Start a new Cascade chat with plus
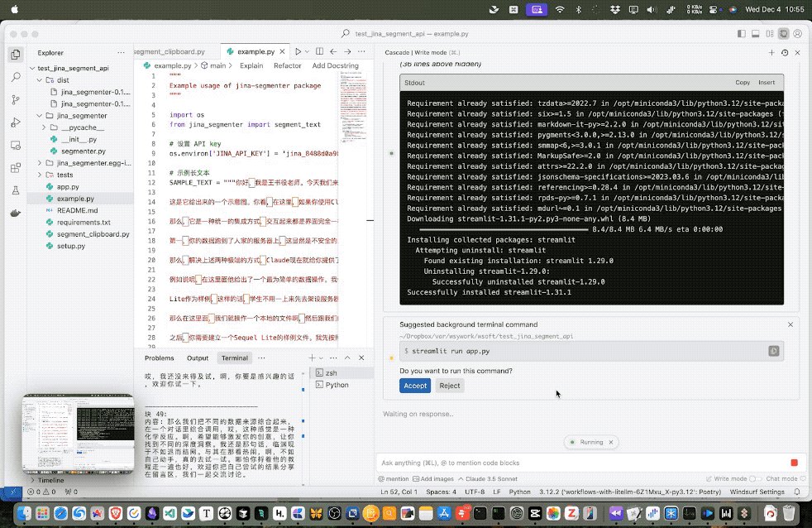 [x=771, y=52]
